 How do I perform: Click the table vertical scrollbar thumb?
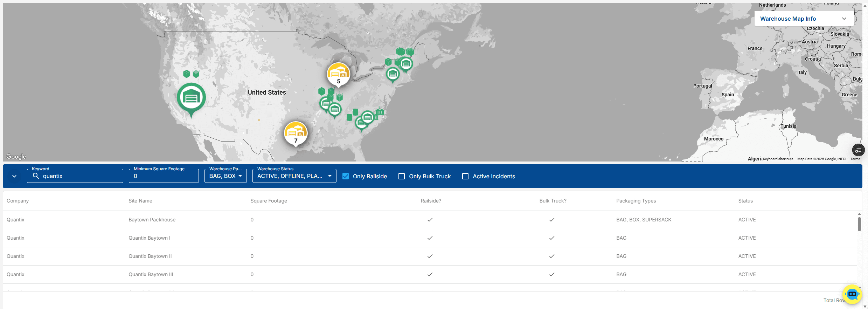[x=859, y=224]
